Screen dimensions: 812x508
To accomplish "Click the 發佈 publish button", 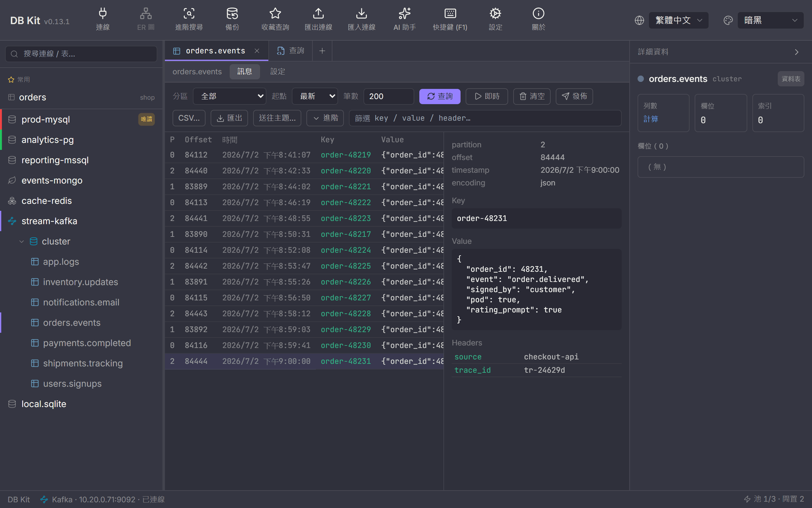I will click(574, 96).
